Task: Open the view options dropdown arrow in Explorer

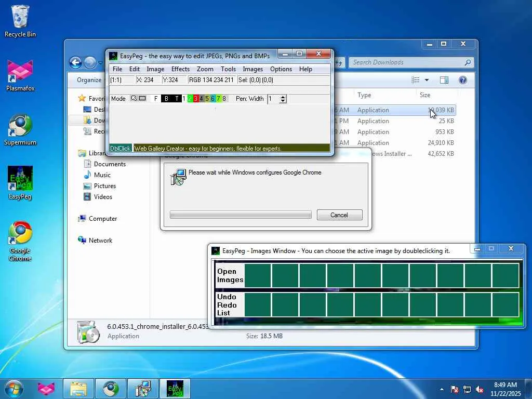Action: coord(427,79)
